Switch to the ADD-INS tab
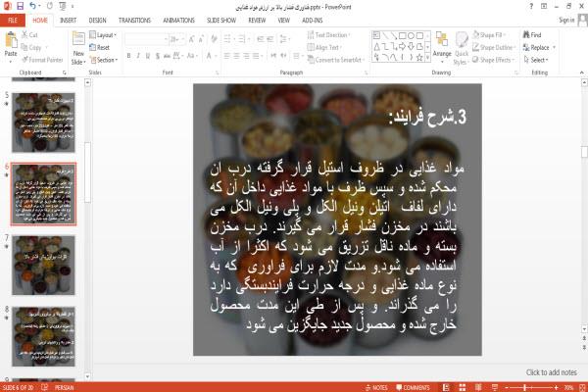Image resolution: width=588 pixels, height=392 pixels. tap(313, 21)
